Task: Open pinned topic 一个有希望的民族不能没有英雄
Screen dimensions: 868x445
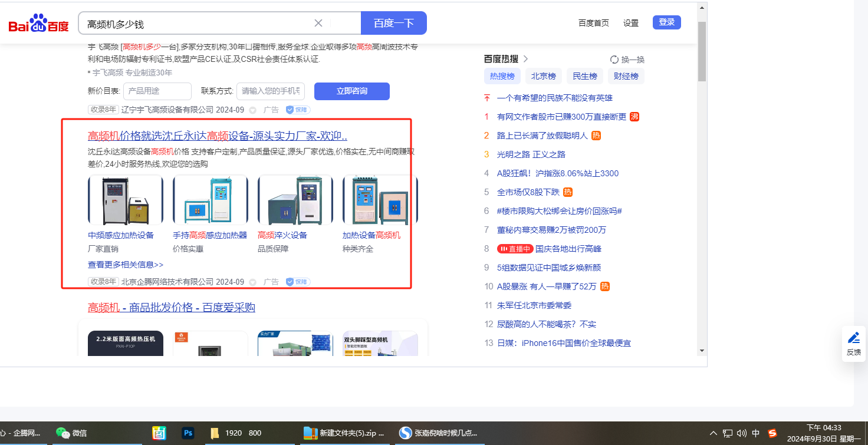Action: (x=555, y=98)
